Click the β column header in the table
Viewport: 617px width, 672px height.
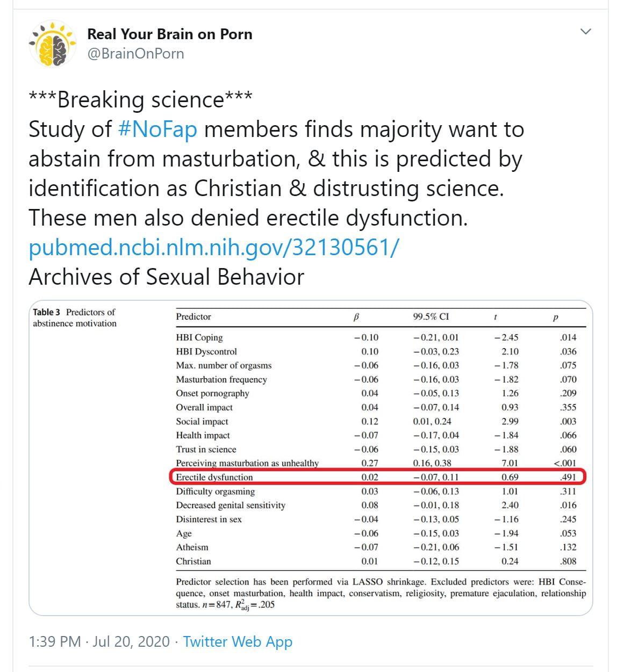point(356,317)
